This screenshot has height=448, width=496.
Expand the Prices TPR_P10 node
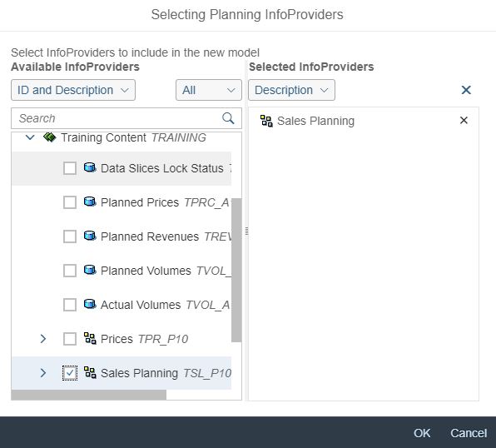click(x=43, y=339)
